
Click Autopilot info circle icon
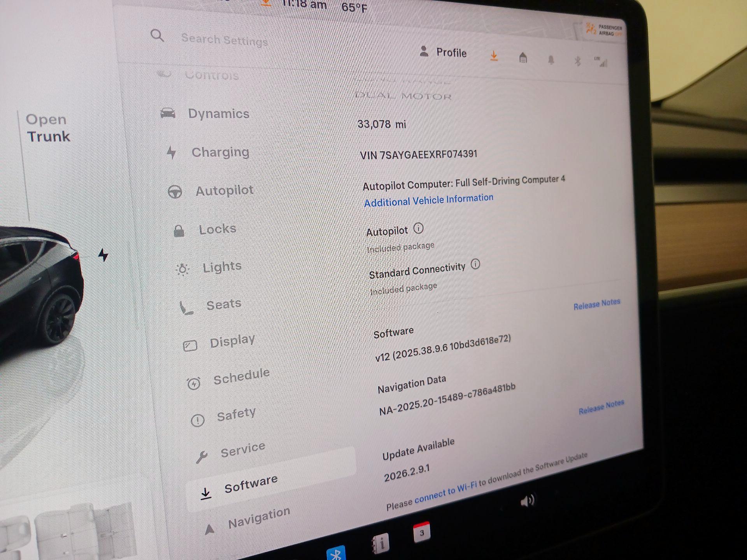click(x=418, y=228)
